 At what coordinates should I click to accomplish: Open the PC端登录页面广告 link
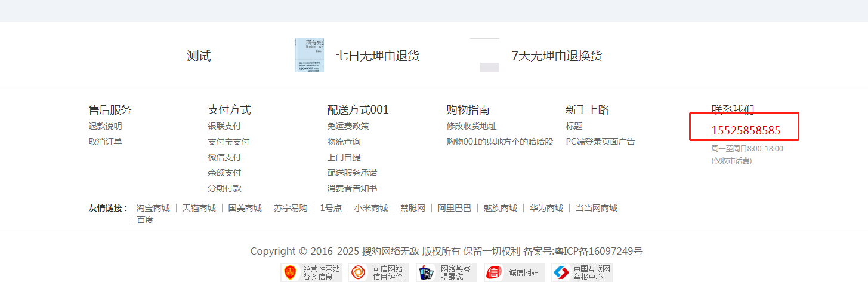pos(601,142)
